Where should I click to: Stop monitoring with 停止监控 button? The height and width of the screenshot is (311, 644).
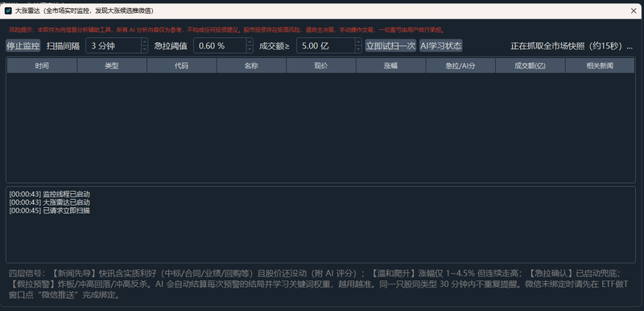[23, 46]
